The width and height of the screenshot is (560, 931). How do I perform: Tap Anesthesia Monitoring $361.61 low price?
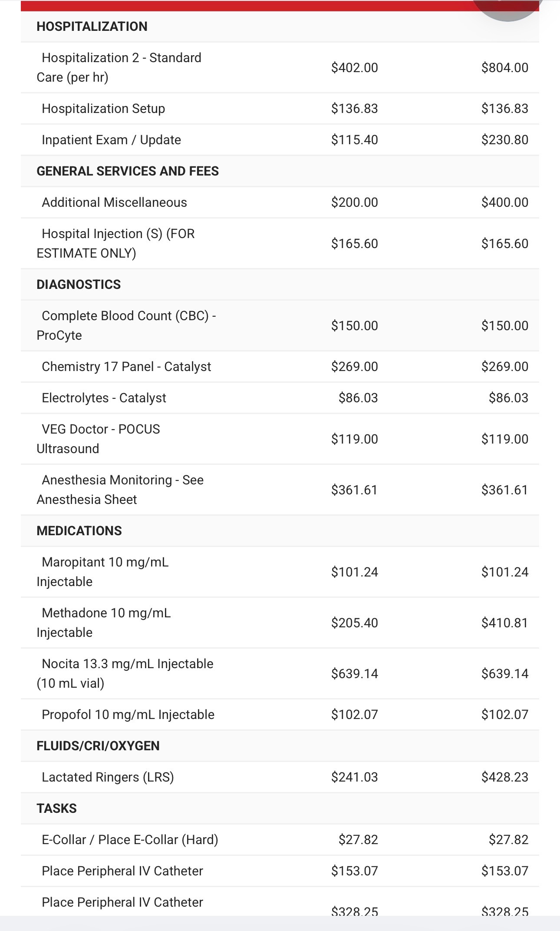tap(354, 490)
